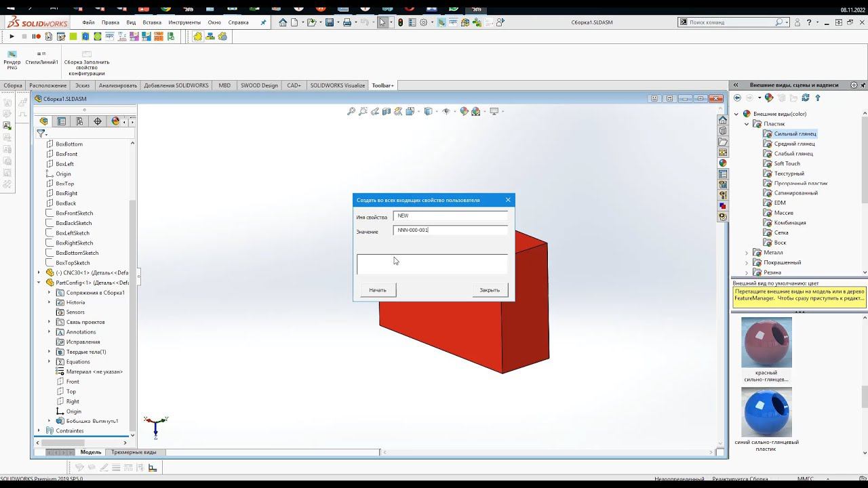The image size is (868, 488).
Task: Open the Файл menu
Action: tap(88, 22)
